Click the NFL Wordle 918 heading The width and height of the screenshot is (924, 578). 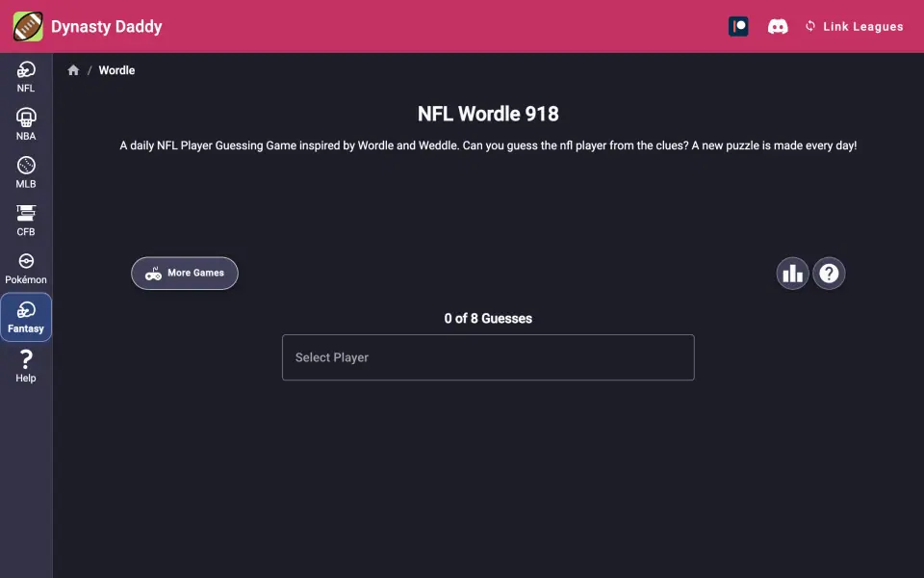click(488, 114)
